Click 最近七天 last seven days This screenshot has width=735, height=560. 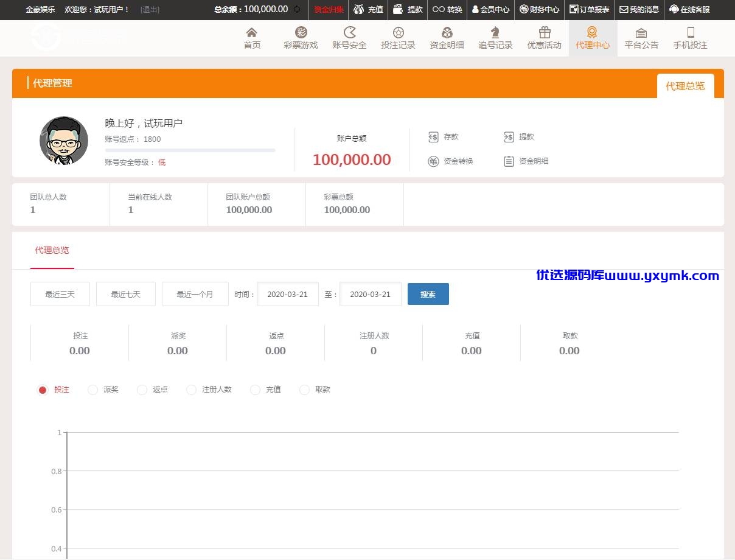pyautogui.click(x=126, y=294)
